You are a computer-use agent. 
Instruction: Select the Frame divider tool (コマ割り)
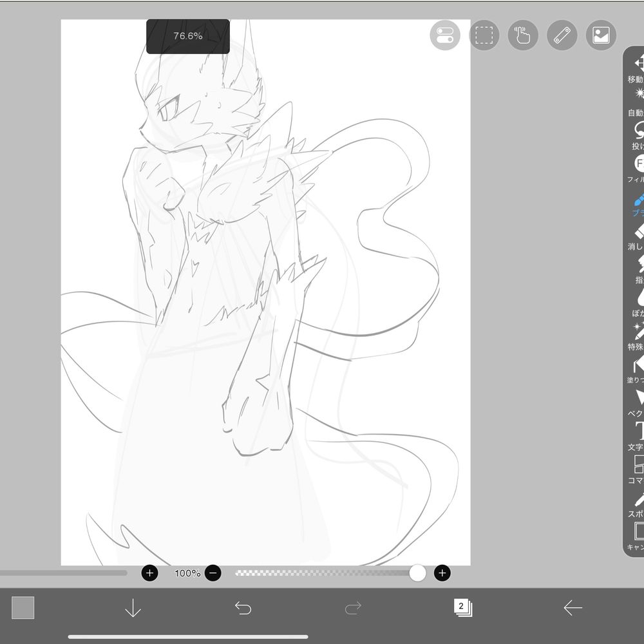(637, 469)
